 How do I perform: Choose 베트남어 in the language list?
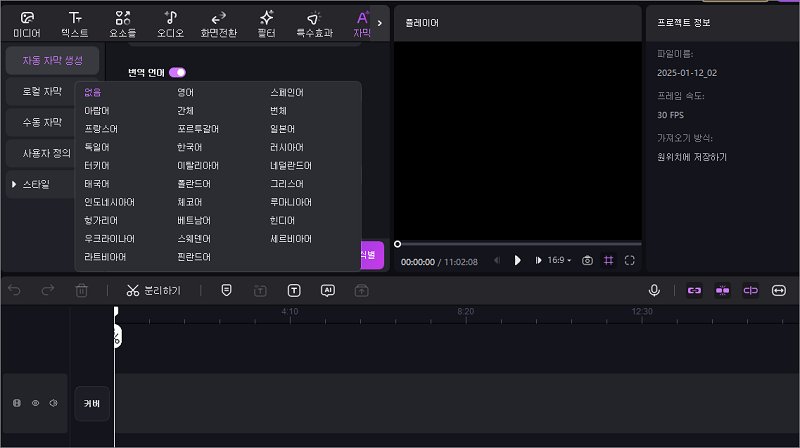193,220
